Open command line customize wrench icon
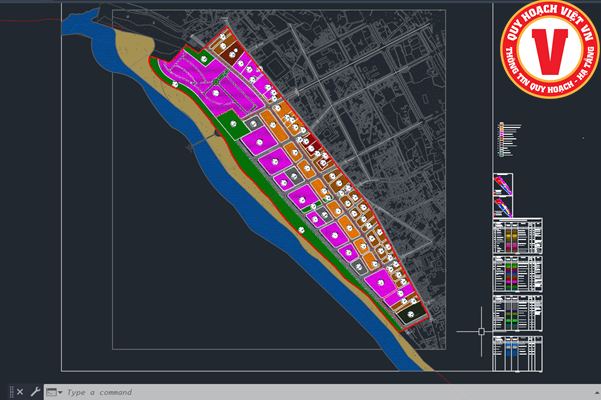The height and width of the screenshot is (400, 601). [x=36, y=391]
